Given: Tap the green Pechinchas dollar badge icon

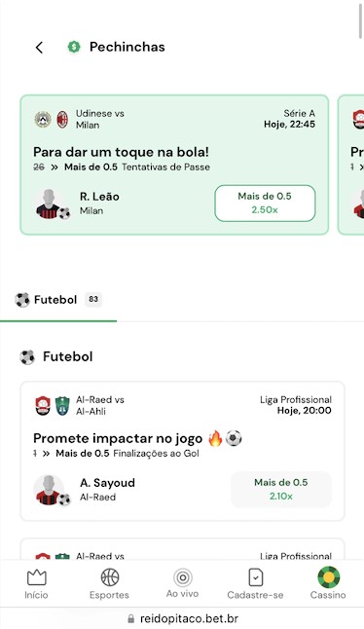Looking at the screenshot, I should (74, 47).
